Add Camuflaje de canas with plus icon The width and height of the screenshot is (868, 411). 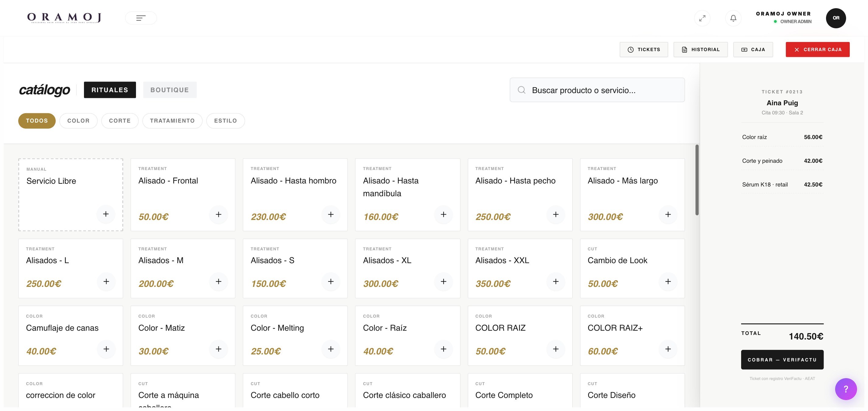click(106, 349)
